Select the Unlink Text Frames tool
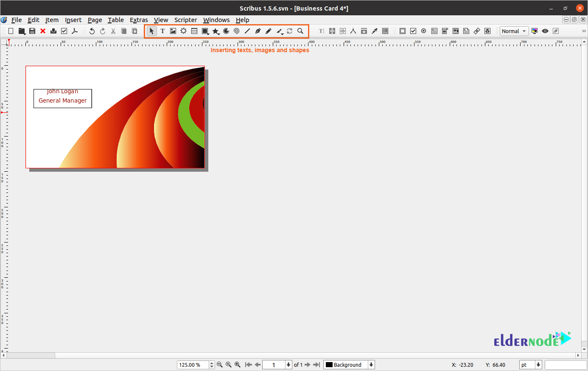Screen dimensions: 588x371 (343, 31)
